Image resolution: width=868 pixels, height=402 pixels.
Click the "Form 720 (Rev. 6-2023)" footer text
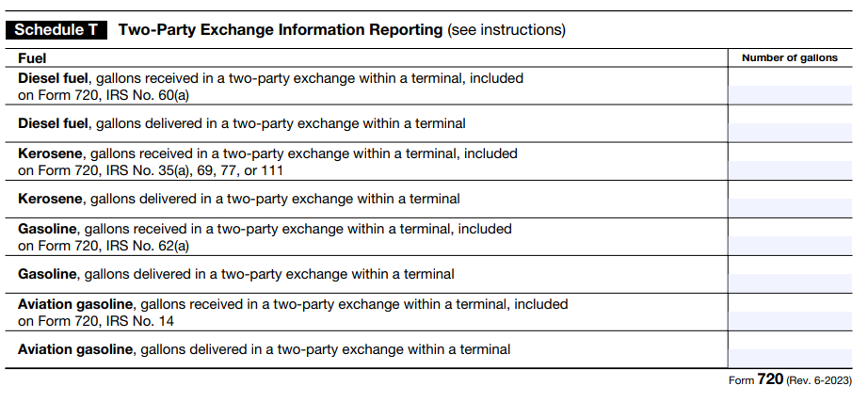tap(790, 380)
